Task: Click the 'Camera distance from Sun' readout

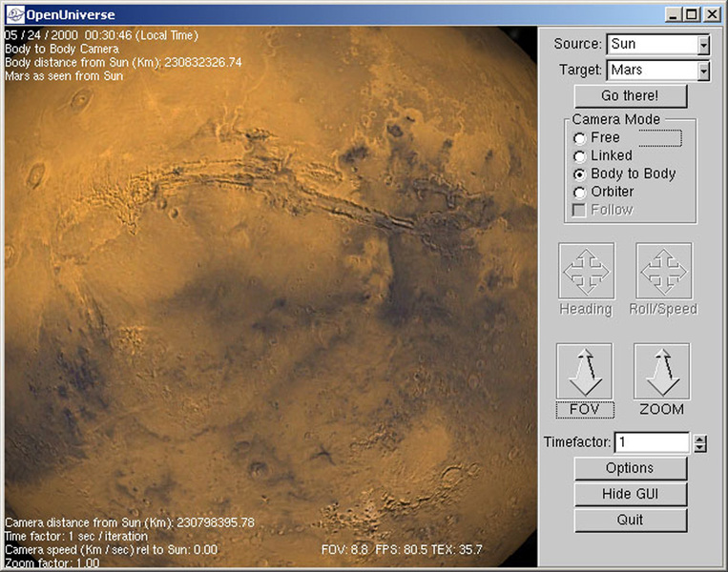Action: pos(130,522)
